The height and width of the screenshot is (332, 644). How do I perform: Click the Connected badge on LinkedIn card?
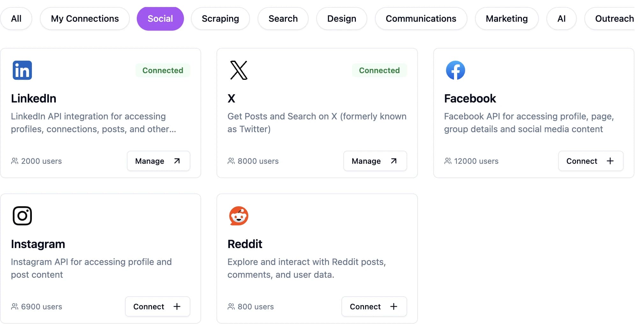[x=163, y=70]
